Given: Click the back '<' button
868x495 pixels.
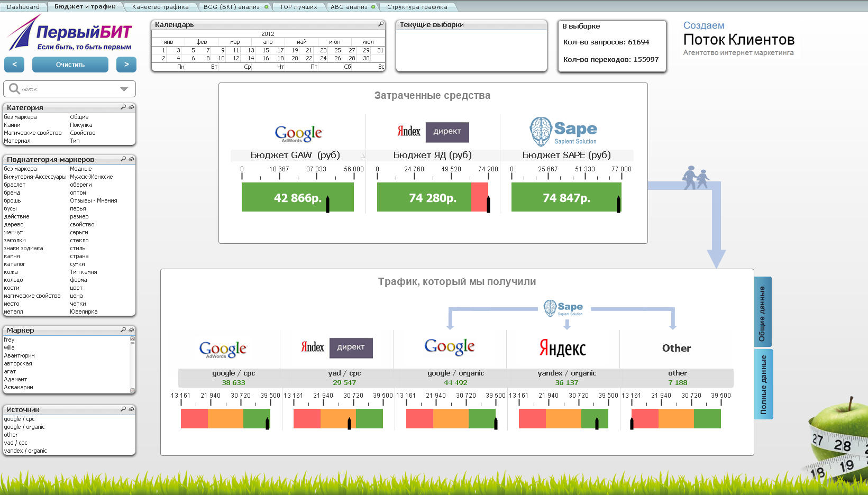Looking at the screenshot, I should coord(14,65).
